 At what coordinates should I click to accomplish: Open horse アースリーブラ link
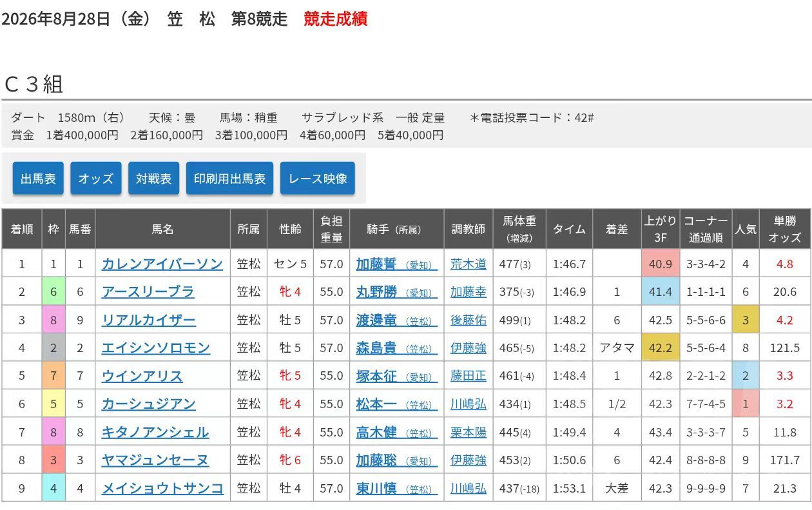coord(148,292)
